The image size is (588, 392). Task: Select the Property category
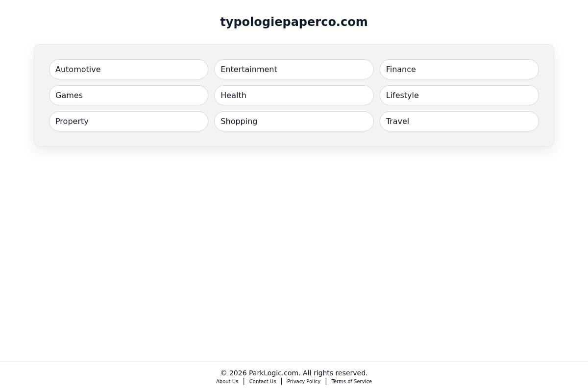click(128, 121)
